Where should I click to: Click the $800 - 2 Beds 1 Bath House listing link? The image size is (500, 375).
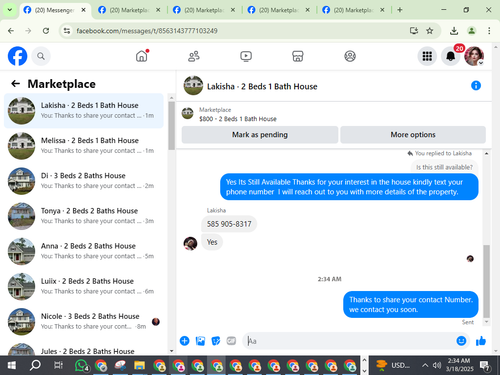(238, 119)
